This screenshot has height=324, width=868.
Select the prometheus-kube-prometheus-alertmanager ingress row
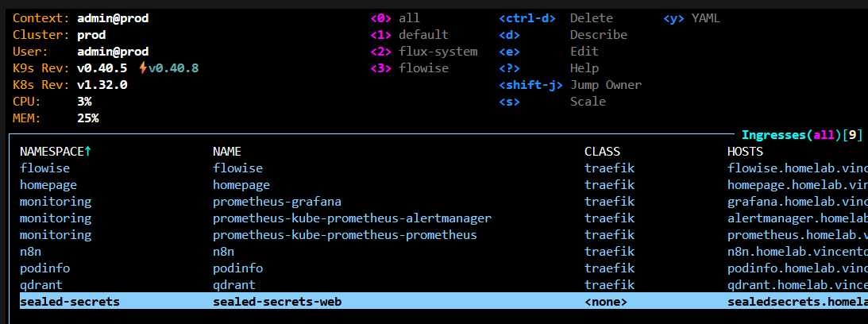352,218
